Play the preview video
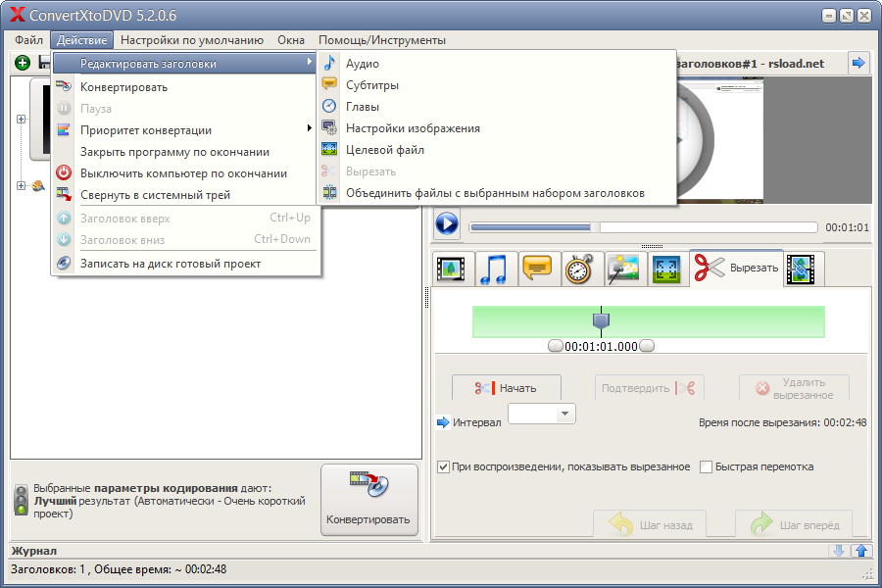882x588 pixels. click(x=447, y=224)
